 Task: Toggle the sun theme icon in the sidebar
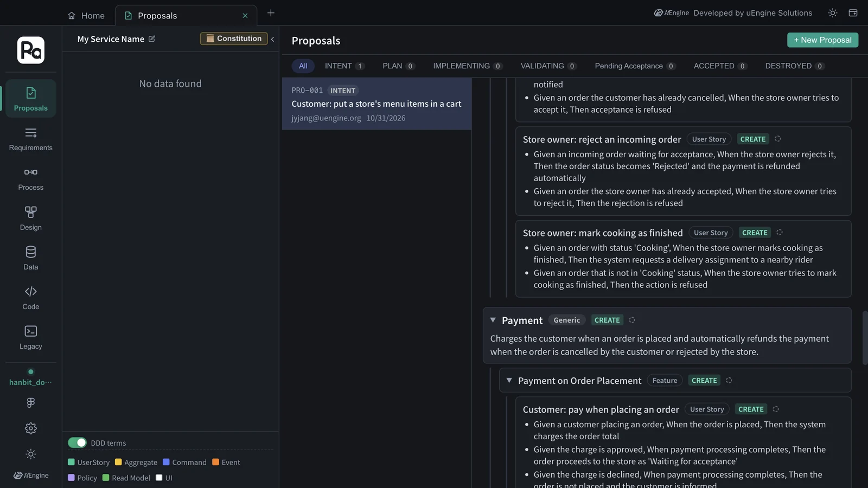[x=31, y=454]
